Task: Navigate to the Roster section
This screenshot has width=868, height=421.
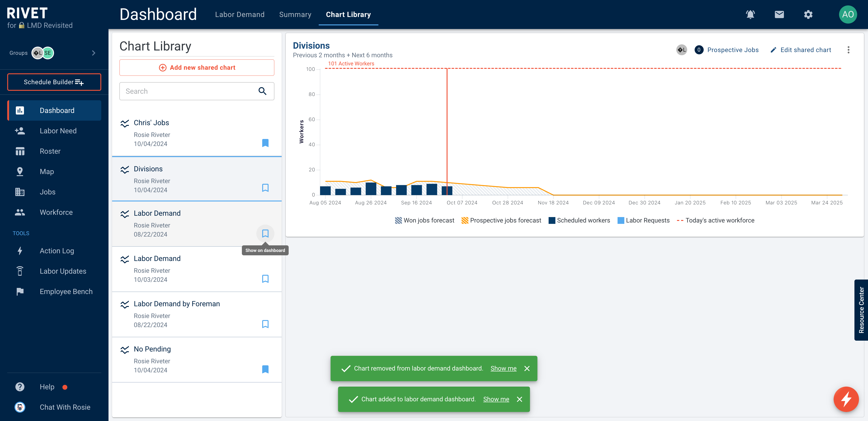Action: tap(49, 151)
